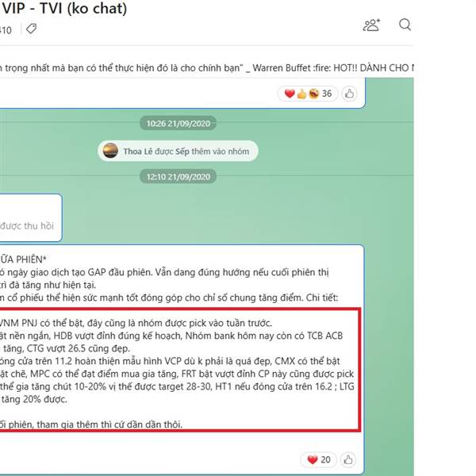Viewport: 476px width, 476px height.
Task: Click the message line mentioning VNM PNJ
Action: tap(136, 323)
